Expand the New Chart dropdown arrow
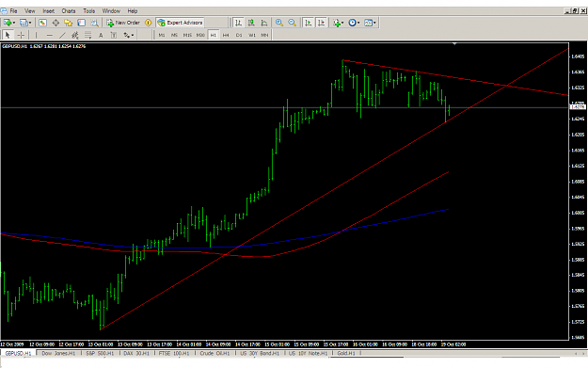 coord(14,23)
